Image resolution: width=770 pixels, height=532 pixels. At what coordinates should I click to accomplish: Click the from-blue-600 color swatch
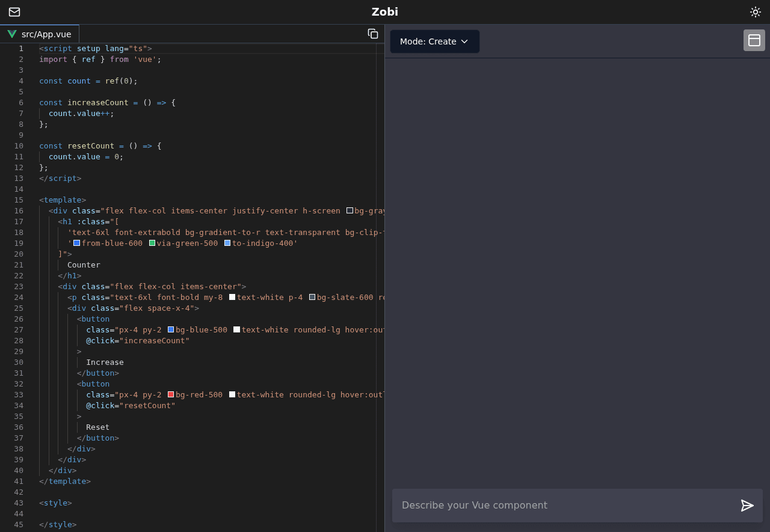tap(77, 243)
